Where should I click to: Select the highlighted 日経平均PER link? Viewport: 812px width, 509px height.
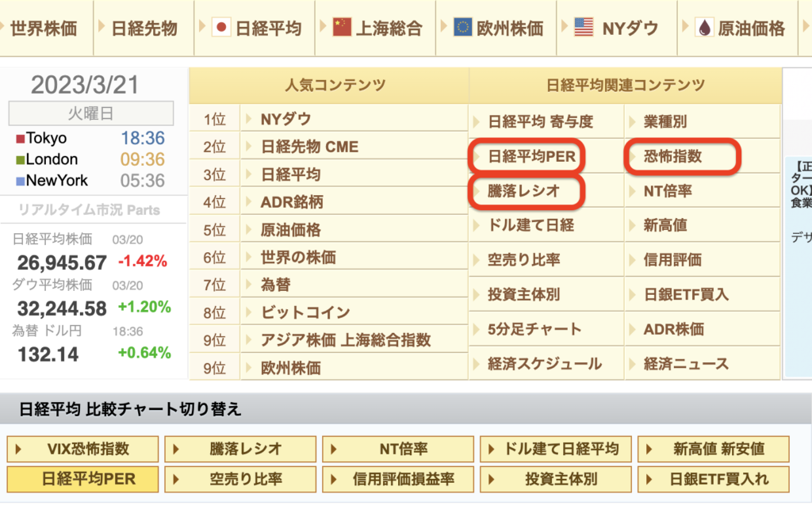531,157
